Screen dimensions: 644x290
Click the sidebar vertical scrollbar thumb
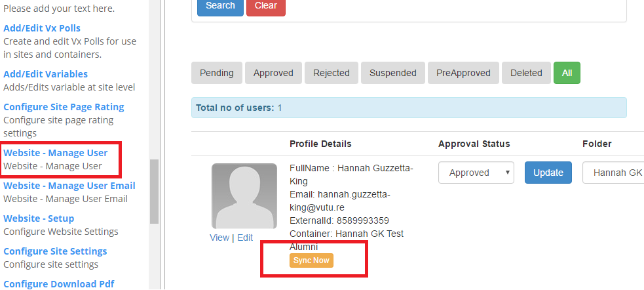pyautogui.click(x=154, y=192)
